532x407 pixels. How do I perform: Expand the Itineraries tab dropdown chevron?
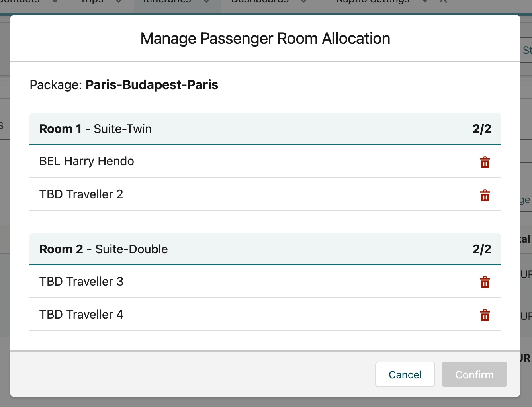coord(206,2)
